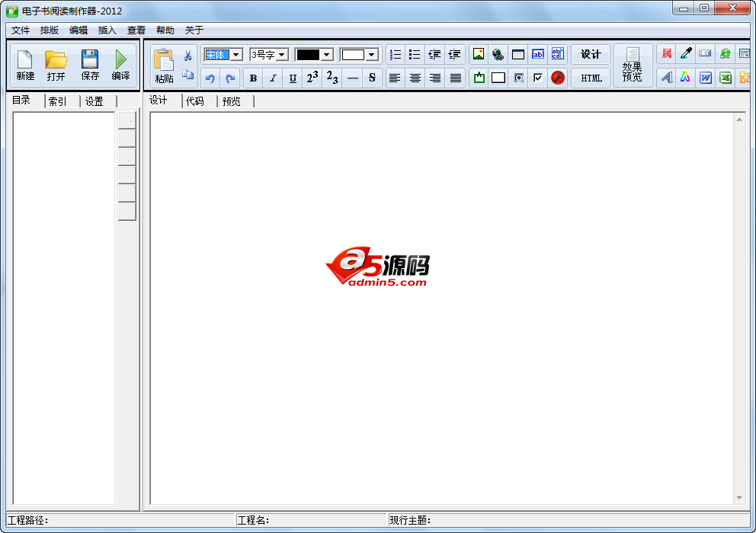
Task: Open a project with 打开 folder icon
Action: click(56, 65)
